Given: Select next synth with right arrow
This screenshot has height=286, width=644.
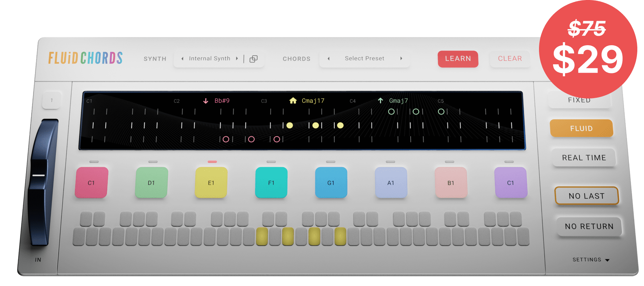Looking at the screenshot, I should coord(237,59).
